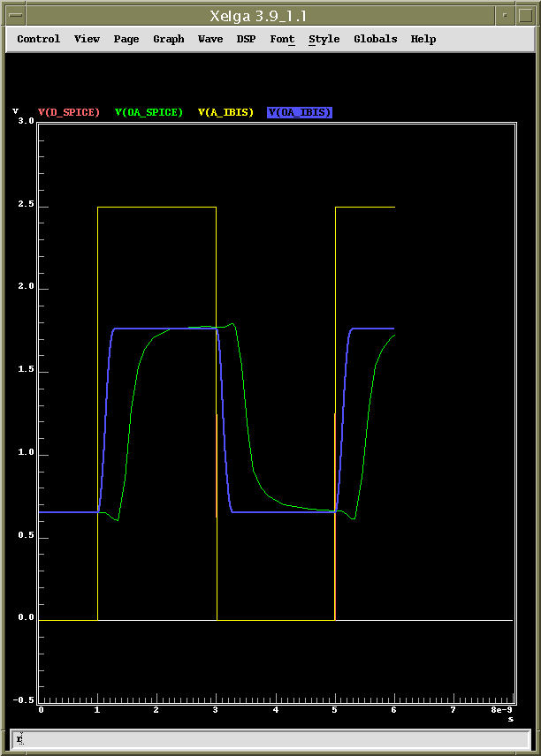Select the V(OA_SPICE) waveform label

149,112
